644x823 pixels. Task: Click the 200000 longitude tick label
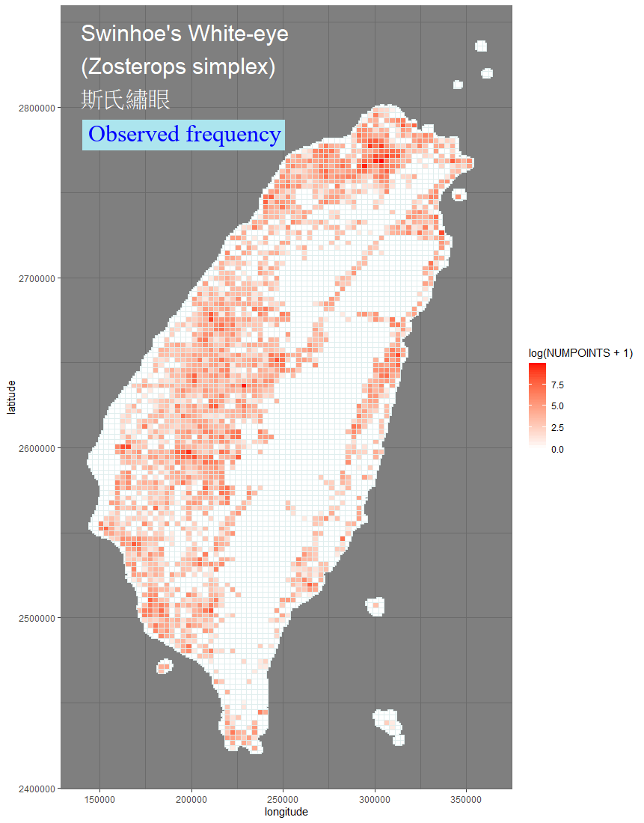coord(191,800)
